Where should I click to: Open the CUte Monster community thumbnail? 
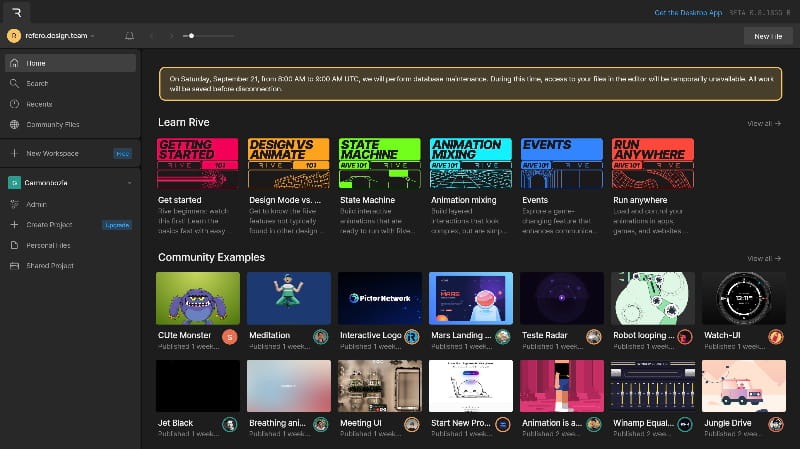point(198,298)
